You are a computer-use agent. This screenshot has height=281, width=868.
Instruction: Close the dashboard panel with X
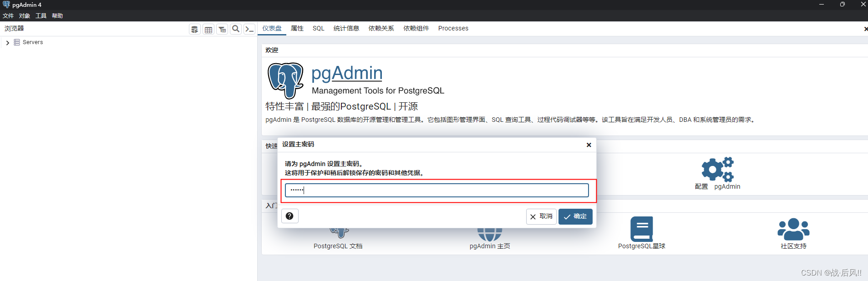865,29
